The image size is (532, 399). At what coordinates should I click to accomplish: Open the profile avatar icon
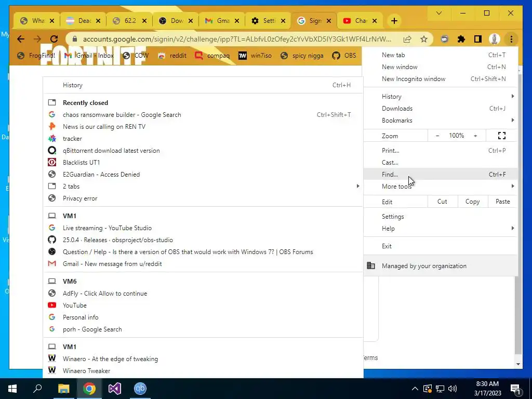pyautogui.click(x=495, y=39)
